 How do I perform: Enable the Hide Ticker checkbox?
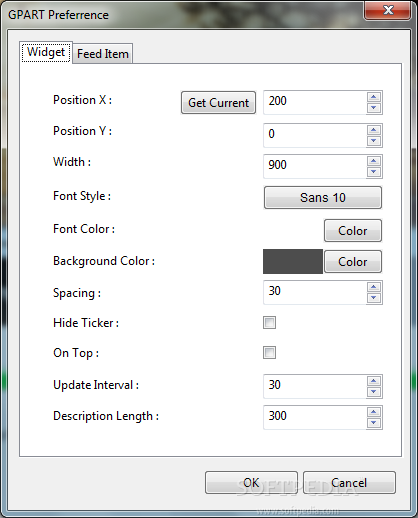pyautogui.click(x=269, y=323)
